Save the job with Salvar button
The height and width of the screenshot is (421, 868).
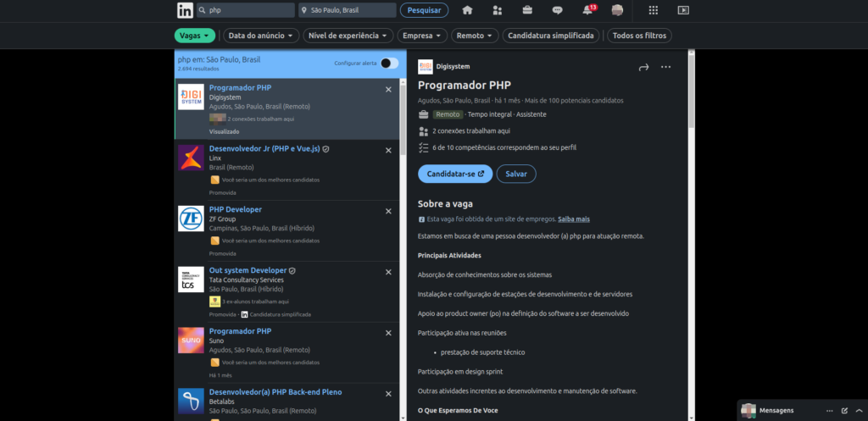click(x=516, y=174)
